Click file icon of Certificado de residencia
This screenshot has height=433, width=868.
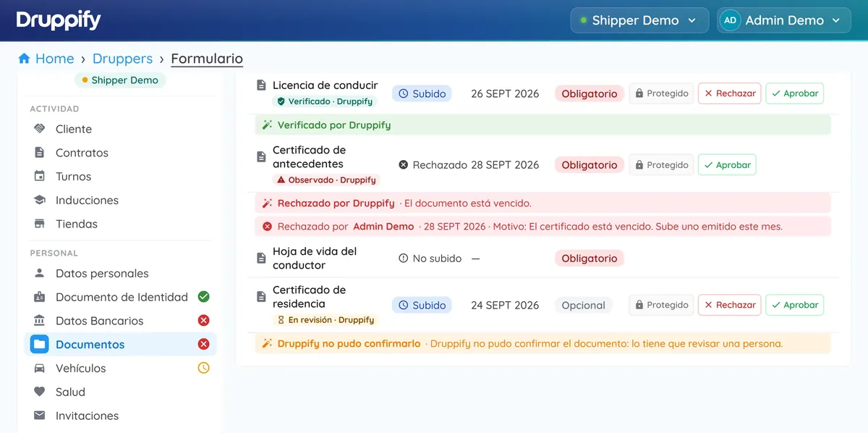click(262, 297)
